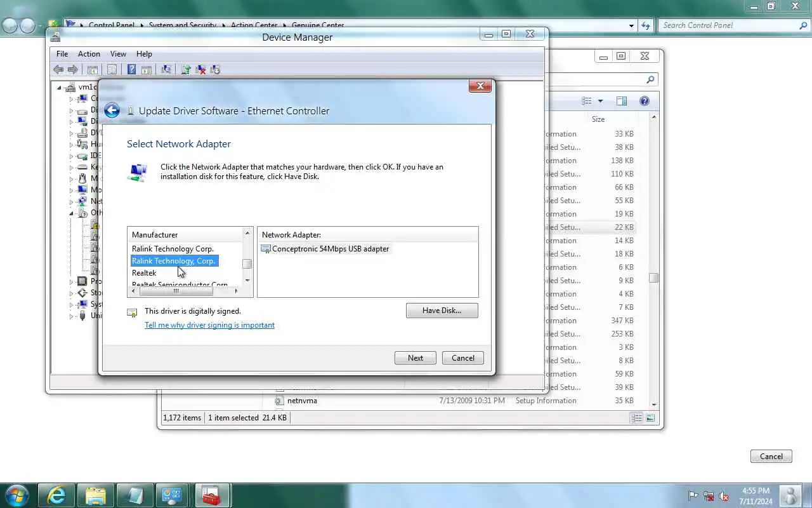Image resolution: width=812 pixels, height=508 pixels.
Task: Launch Internet Explorer from taskbar
Action: [x=57, y=495]
